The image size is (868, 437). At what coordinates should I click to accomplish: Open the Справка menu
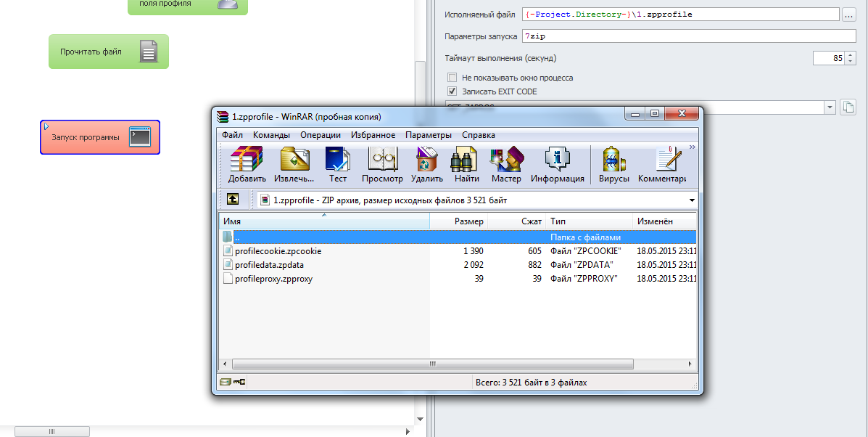click(x=479, y=135)
